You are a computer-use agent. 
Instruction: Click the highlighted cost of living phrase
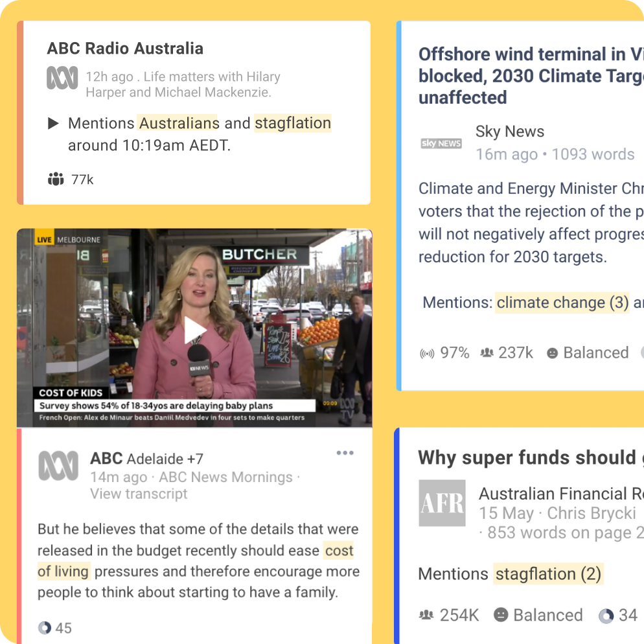196,561
